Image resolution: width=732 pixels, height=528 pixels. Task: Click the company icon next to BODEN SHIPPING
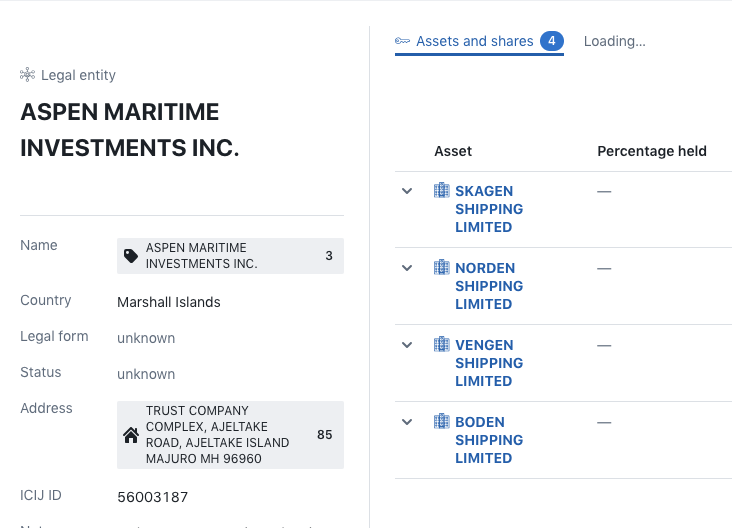(442, 422)
